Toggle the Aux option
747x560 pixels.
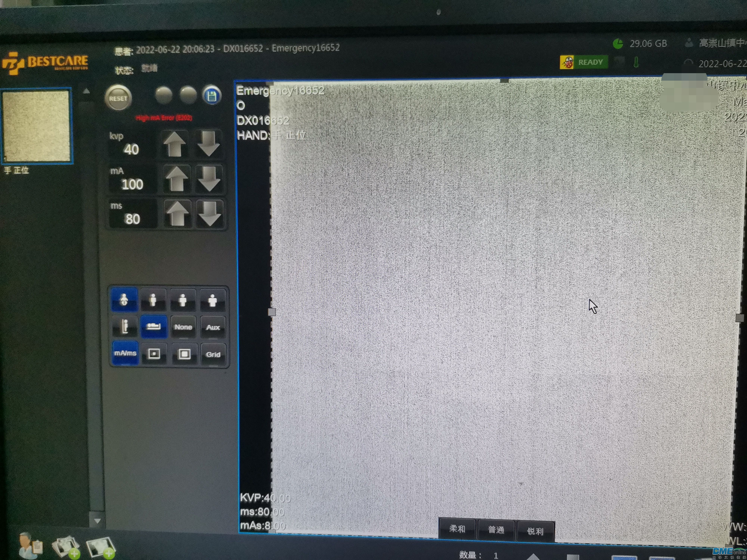click(x=213, y=327)
